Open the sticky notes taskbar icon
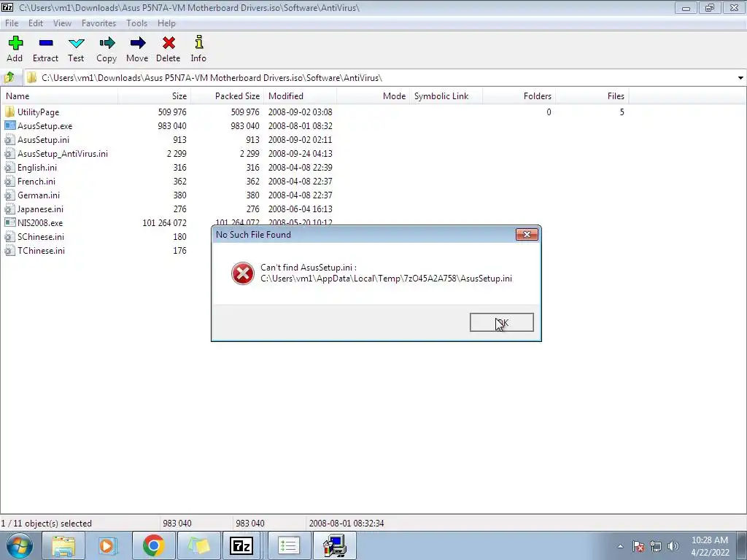This screenshot has width=747, height=560. pos(198,545)
